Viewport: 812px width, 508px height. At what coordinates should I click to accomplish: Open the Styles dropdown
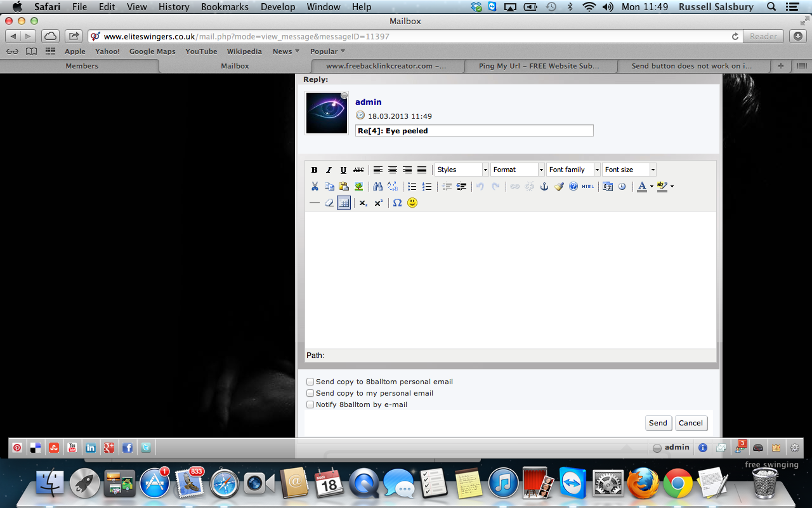[x=461, y=170]
